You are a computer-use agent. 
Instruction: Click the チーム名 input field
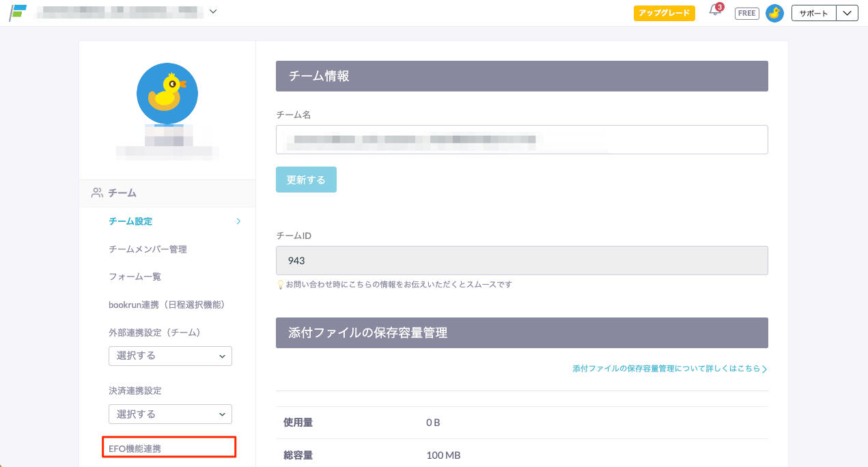tap(522, 140)
